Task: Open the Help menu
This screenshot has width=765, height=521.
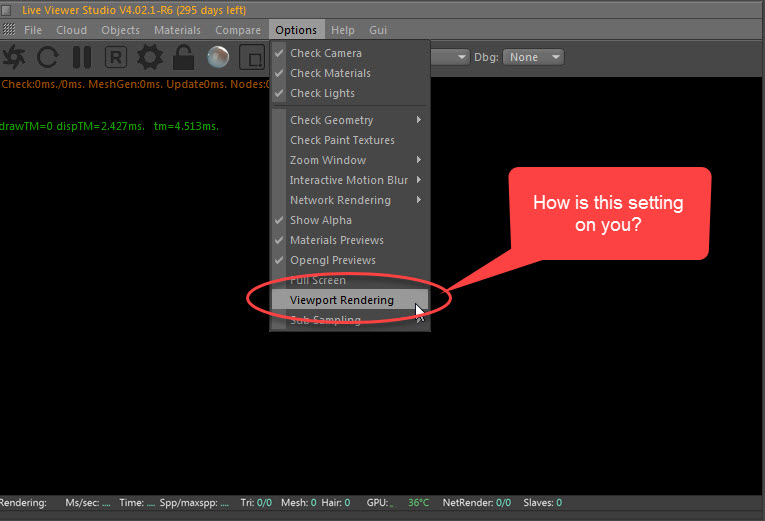Action: [x=342, y=30]
